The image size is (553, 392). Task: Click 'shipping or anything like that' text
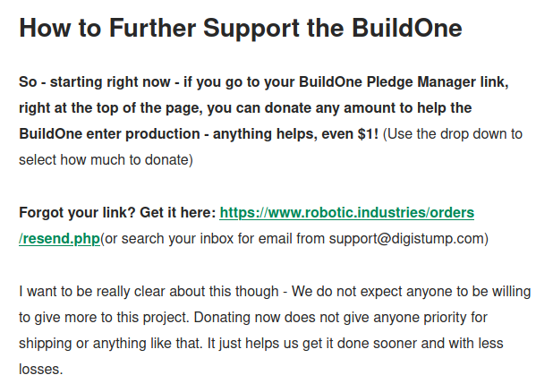[111, 344]
